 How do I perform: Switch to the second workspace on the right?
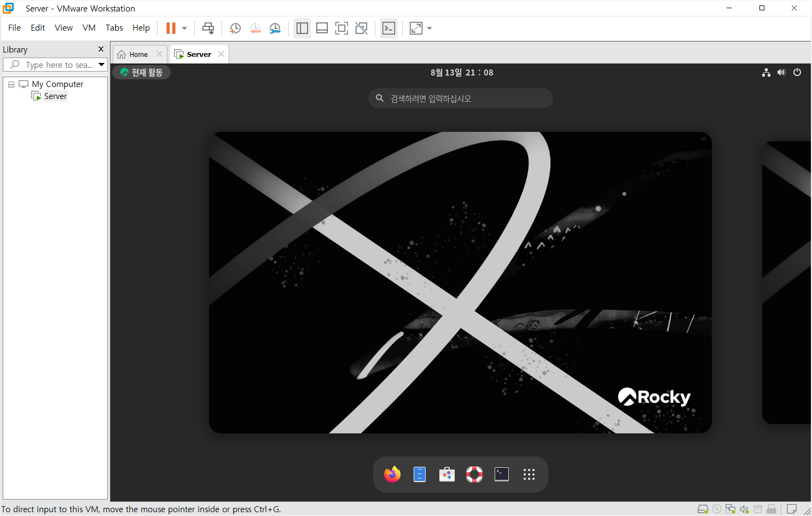(787, 282)
